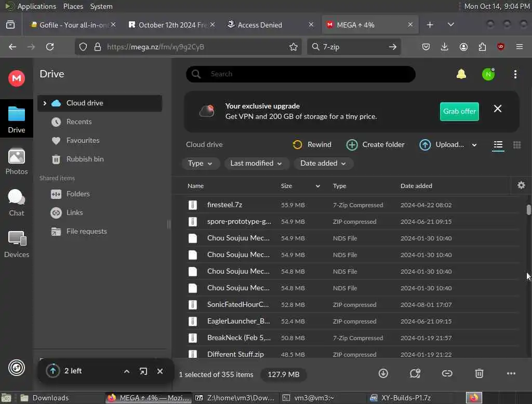Open the Places menu

(x=73, y=6)
